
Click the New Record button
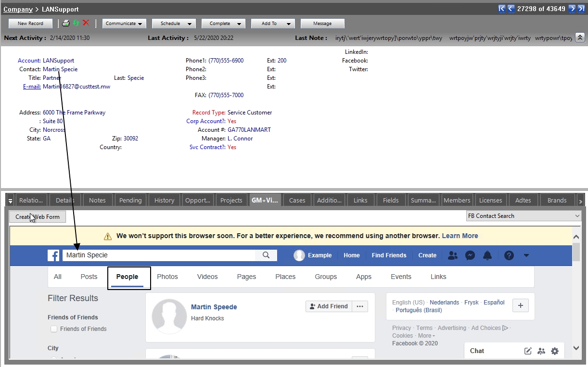click(x=30, y=23)
